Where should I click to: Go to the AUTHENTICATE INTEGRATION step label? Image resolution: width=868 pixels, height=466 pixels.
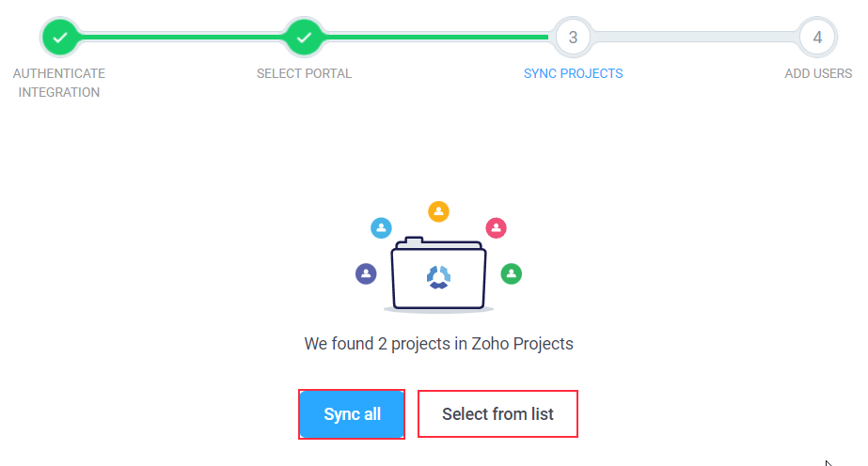click(x=59, y=83)
